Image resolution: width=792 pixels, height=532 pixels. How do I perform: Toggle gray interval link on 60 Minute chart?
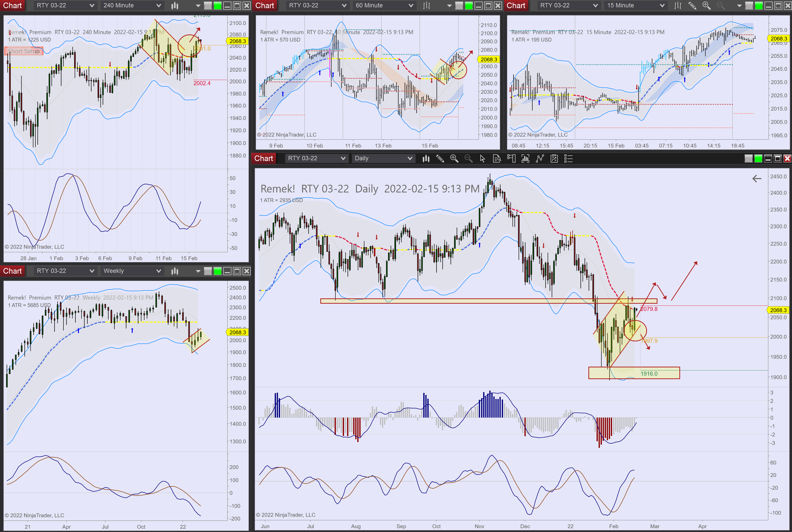(x=459, y=5)
